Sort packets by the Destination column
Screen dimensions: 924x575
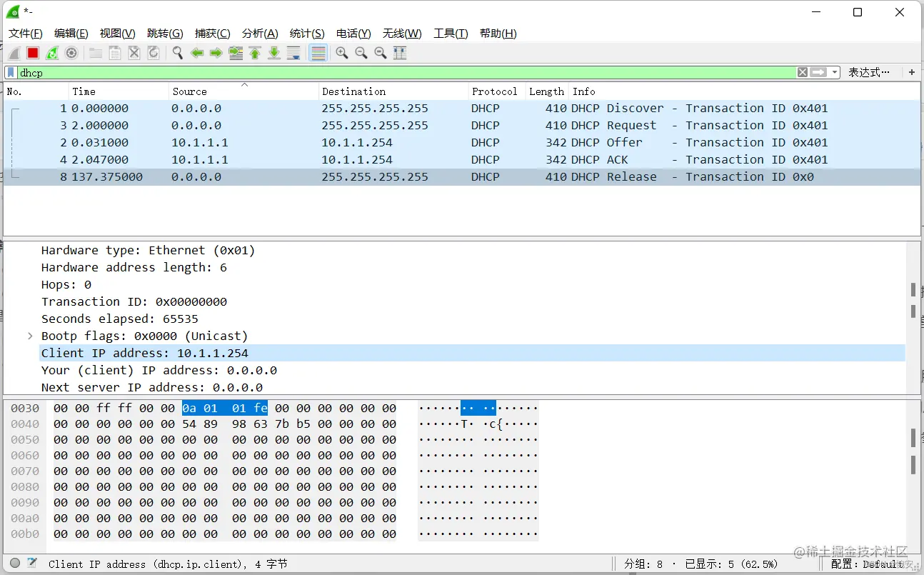(x=393, y=91)
